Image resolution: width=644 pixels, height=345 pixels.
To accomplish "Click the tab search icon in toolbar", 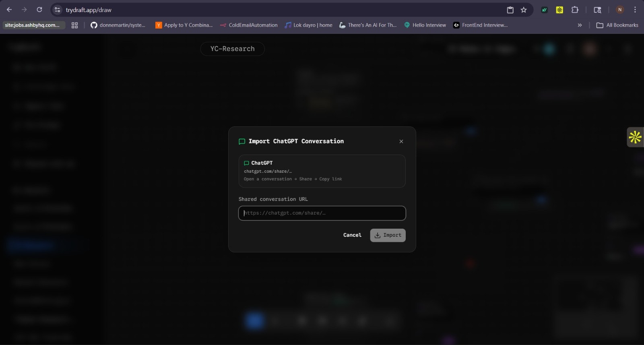I will [x=597, y=10].
